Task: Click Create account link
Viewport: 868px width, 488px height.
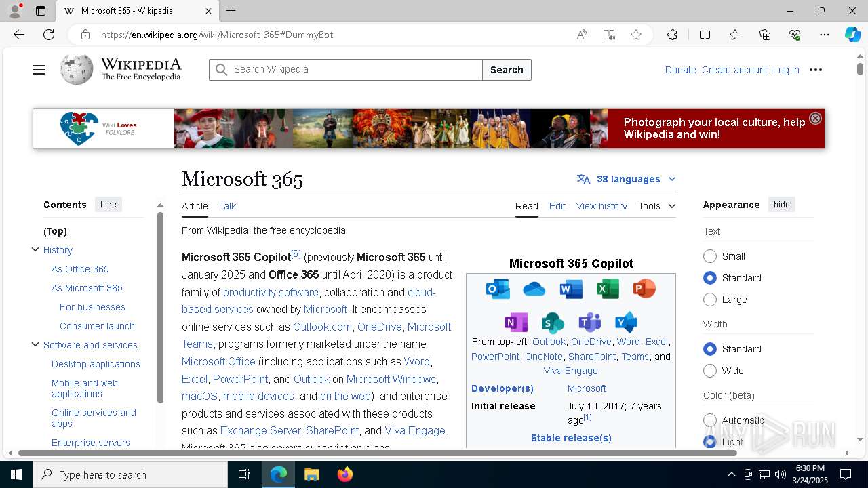Action: pos(734,70)
